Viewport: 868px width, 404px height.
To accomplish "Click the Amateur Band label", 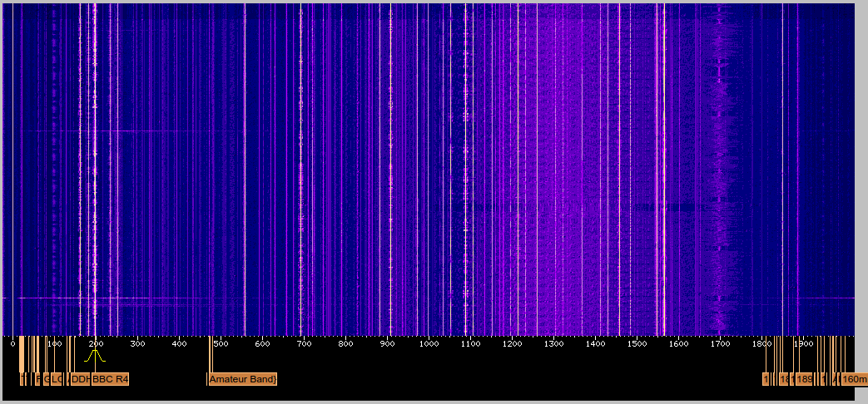I will pos(242,380).
